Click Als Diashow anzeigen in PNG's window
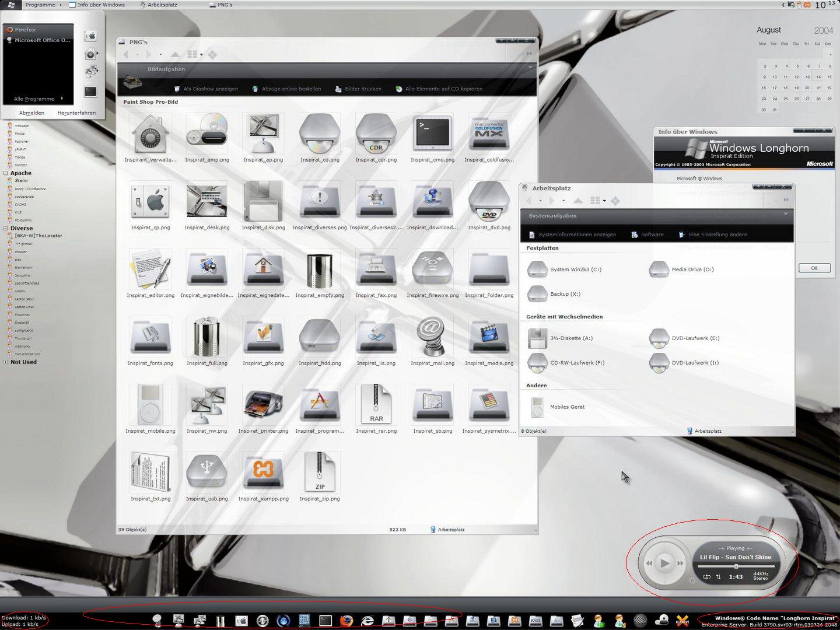This screenshot has width=840, height=630. (206, 89)
